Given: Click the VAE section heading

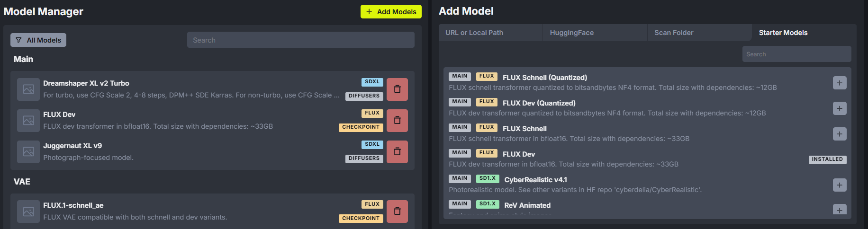Looking at the screenshot, I should click(22, 182).
